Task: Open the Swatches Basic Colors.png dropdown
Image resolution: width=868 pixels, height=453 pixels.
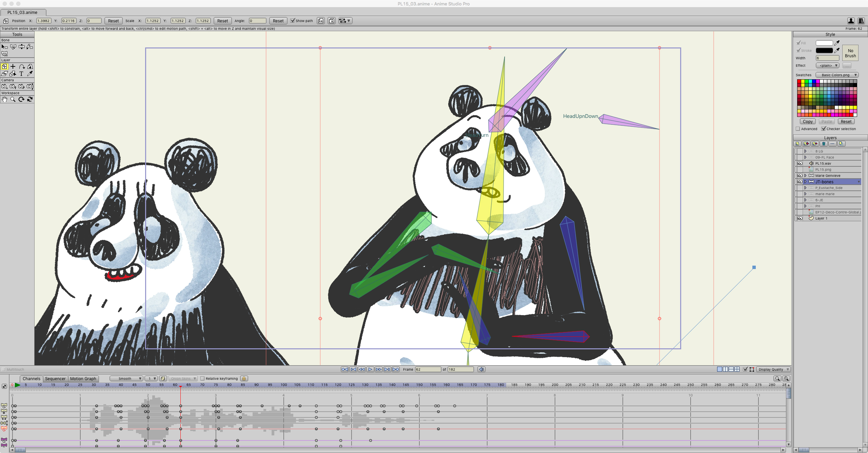Action: pyautogui.click(x=837, y=75)
